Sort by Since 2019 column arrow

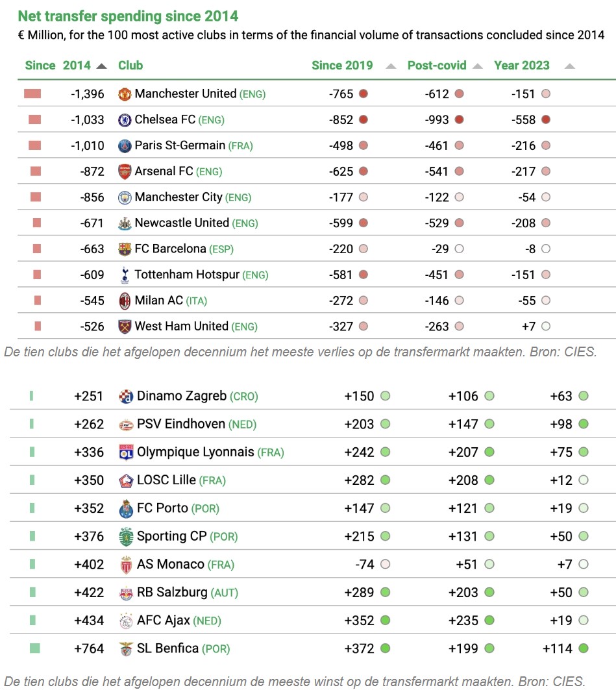pos(391,66)
